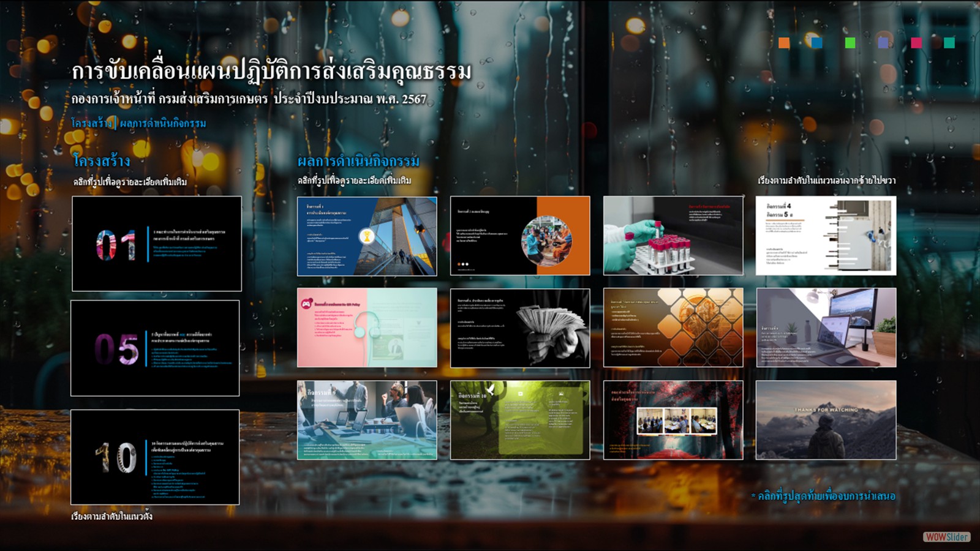Open the slide thumbnail numbered 10
The image size is (980, 551).
pos(155,457)
